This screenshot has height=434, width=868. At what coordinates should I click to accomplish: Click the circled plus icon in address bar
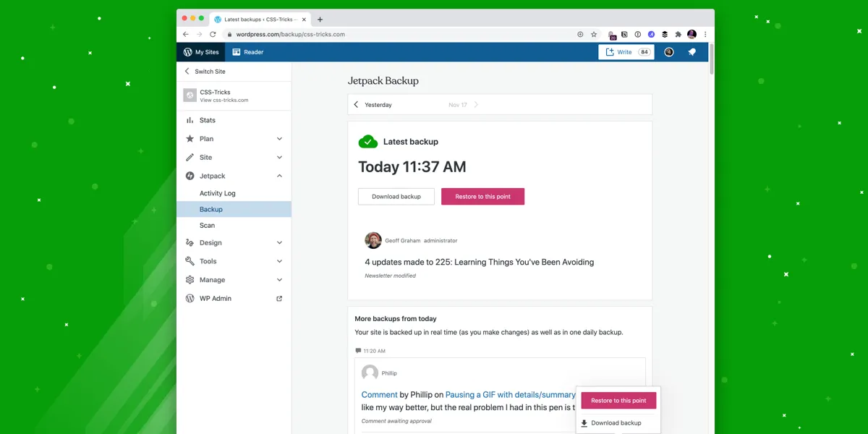point(580,34)
